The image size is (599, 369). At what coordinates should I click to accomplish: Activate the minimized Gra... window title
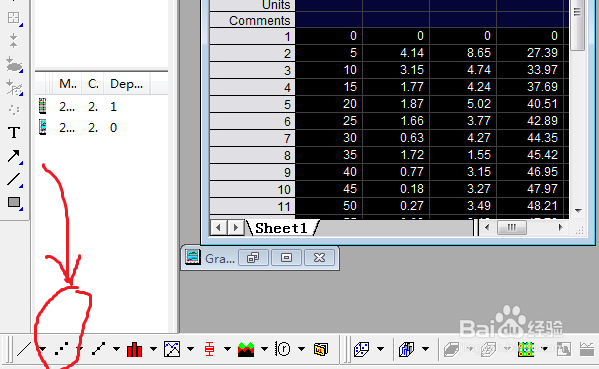pyautogui.click(x=220, y=259)
